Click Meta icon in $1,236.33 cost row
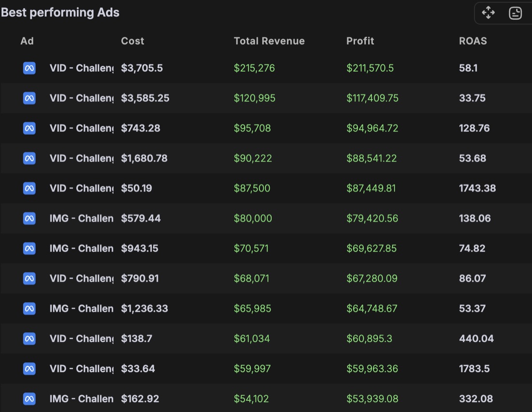This screenshot has height=412, width=532. coord(29,308)
